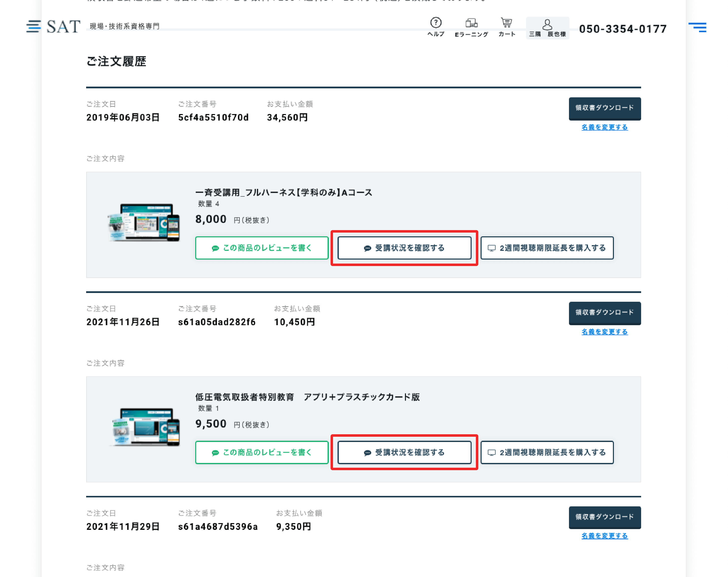Change name on order s61a4687d5396a
This screenshot has width=728, height=577.
point(604,536)
